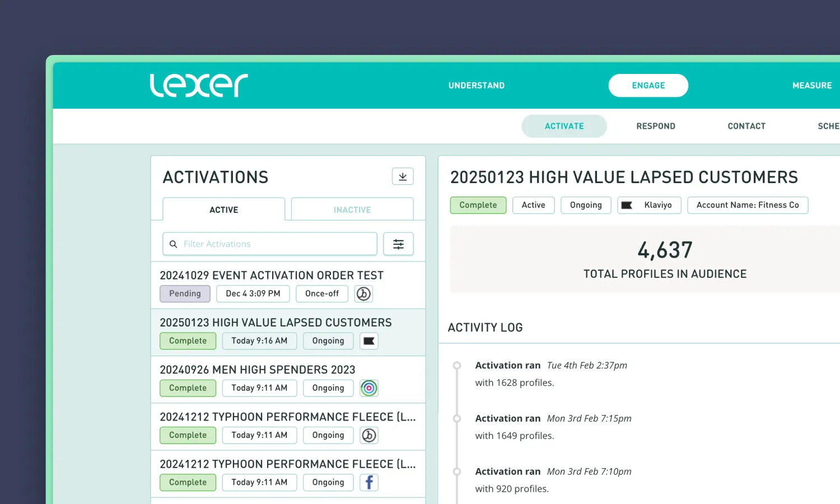
Task: Switch to the Activate sub-tab
Action: pyautogui.click(x=564, y=126)
